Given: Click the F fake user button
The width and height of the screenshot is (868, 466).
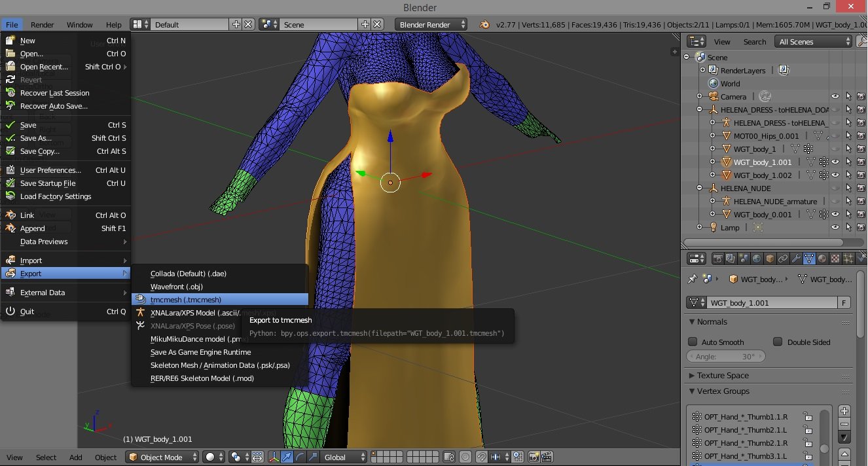Looking at the screenshot, I should coord(844,303).
